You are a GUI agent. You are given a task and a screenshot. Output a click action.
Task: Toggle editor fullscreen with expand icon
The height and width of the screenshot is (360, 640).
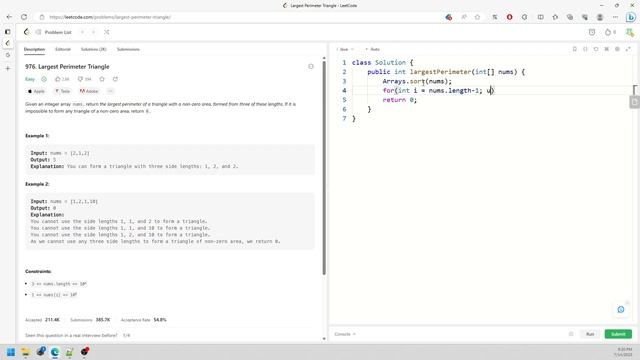628,49
